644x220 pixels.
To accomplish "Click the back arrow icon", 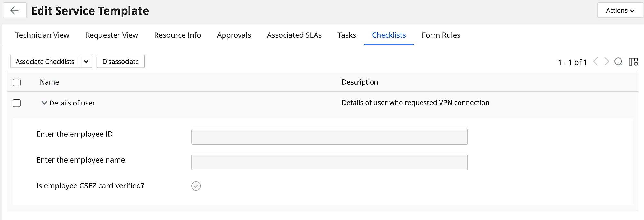I will 14,11.
